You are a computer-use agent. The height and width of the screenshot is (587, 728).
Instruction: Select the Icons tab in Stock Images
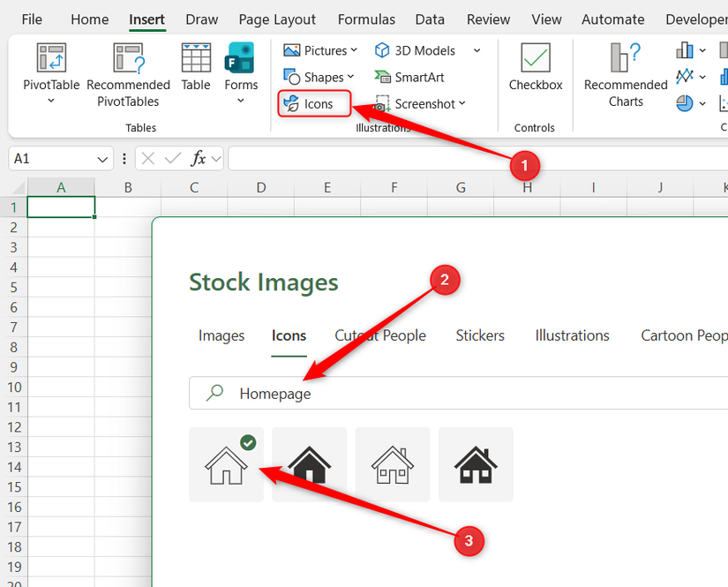(x=289, y=335)
